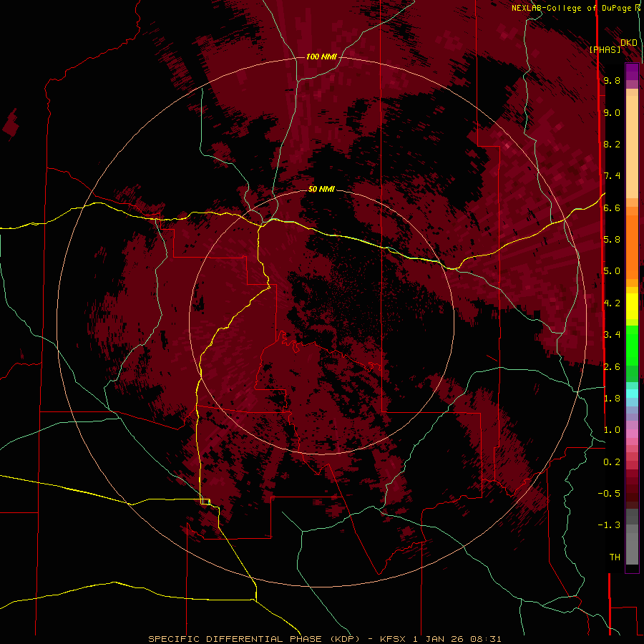
Task: Pick the cyan color bar segment
Action: (632, 393)
